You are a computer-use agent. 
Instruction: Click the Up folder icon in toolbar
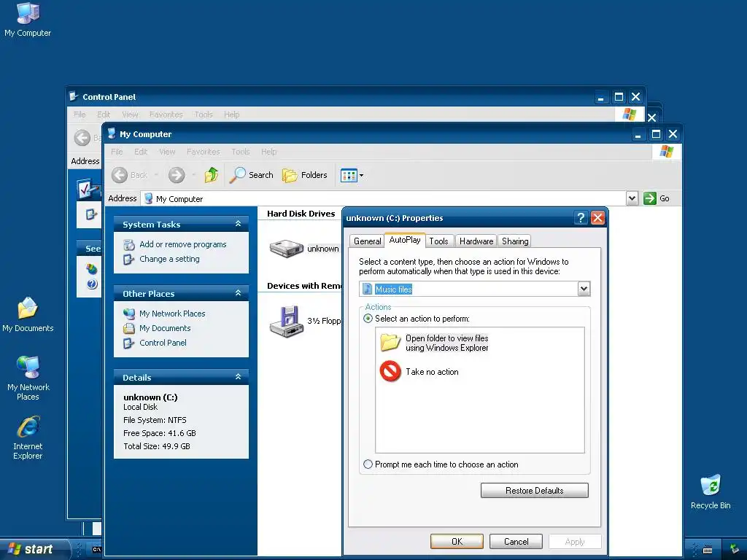pyautogui.click(x=212, y=175)
